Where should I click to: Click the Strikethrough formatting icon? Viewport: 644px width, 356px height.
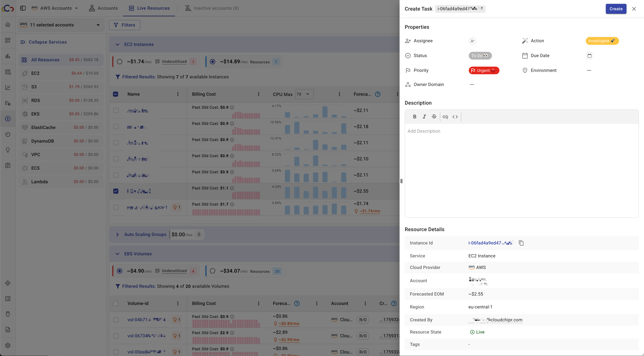click(434, 117)
